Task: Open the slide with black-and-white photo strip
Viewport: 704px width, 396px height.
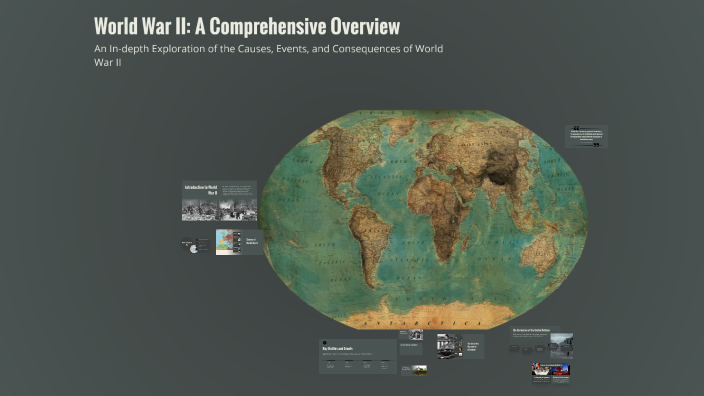Action: tap(460, 346)
